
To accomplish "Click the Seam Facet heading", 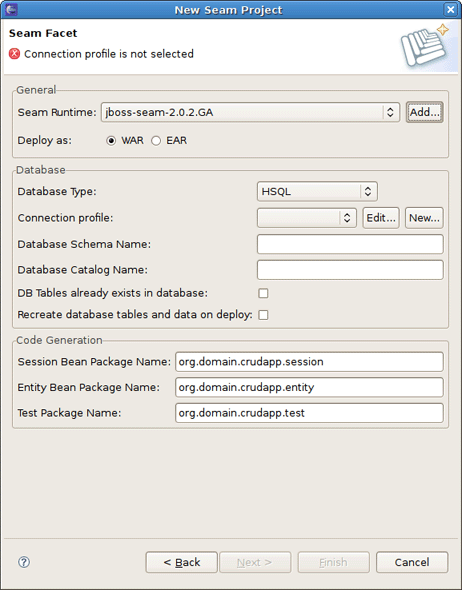I will coord(43,33).
